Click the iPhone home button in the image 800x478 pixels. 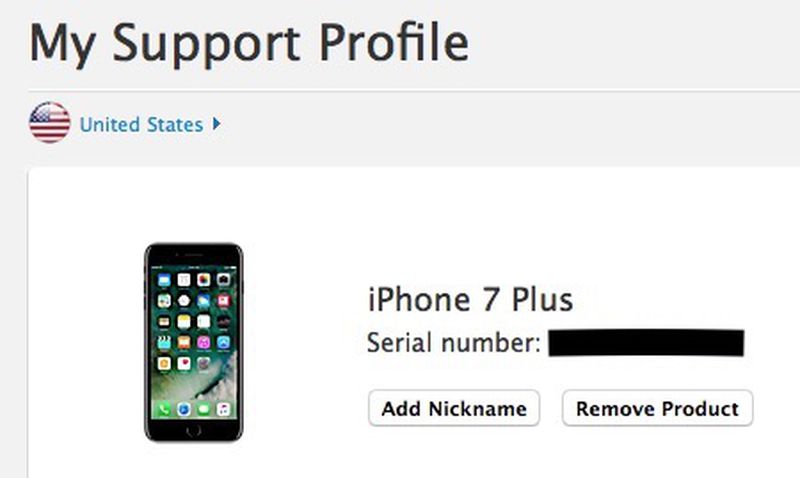(x=193, y=430)
